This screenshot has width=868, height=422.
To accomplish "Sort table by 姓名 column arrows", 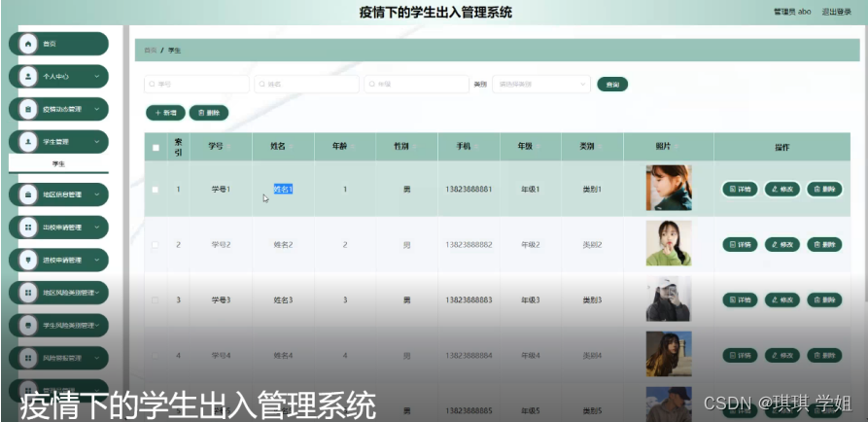I will coord(291,147).
